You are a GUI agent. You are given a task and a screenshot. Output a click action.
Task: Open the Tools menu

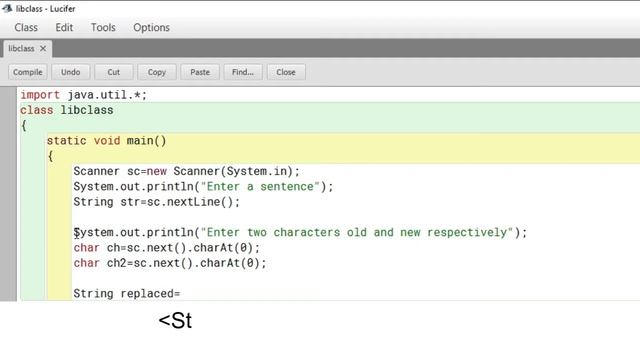coord(103,27)
